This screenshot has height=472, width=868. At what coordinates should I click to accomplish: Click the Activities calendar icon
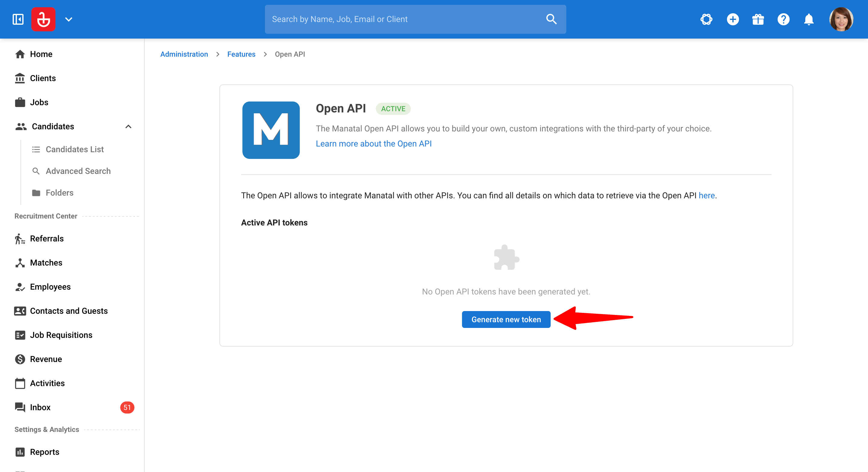[20, 383]
